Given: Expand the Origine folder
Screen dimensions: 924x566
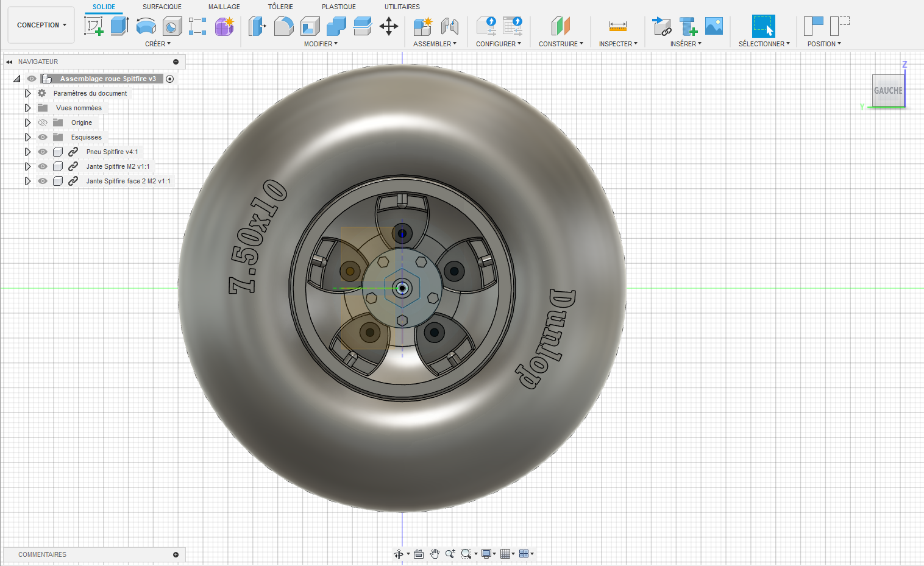Looking at the screenshot, I should click(x=27, y=122).
